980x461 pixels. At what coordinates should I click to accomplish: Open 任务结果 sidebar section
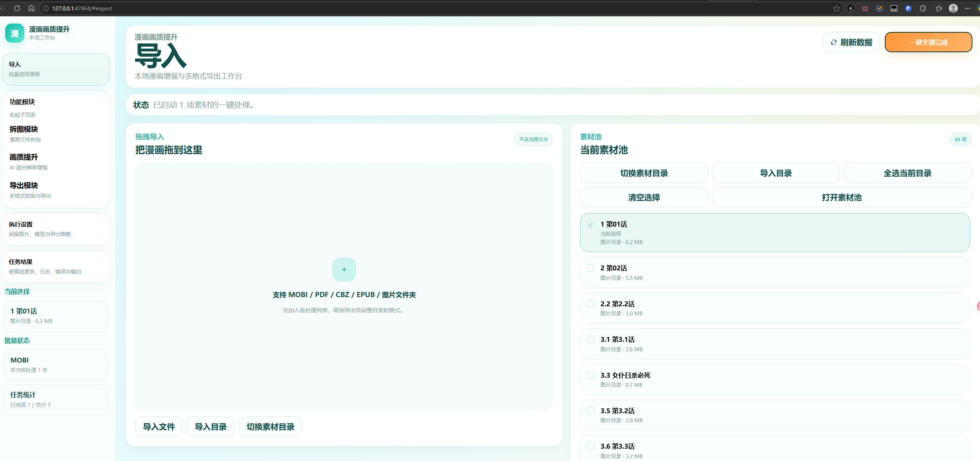[56, 266]
